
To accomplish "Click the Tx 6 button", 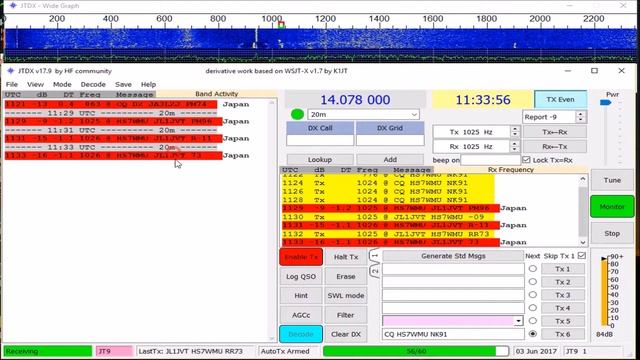I will click(563, 334).
